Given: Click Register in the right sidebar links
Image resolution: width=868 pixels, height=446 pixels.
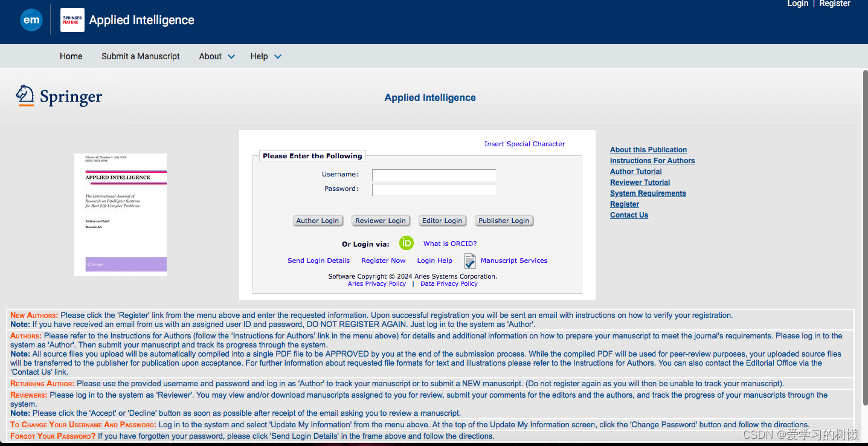Looking at the screenshot, I should [x=625, y=204].
